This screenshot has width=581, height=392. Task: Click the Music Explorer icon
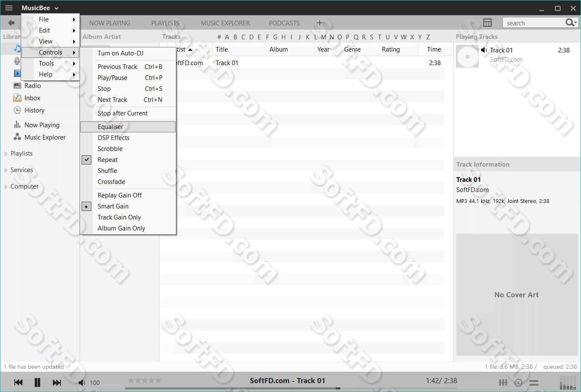coord(17,137)
